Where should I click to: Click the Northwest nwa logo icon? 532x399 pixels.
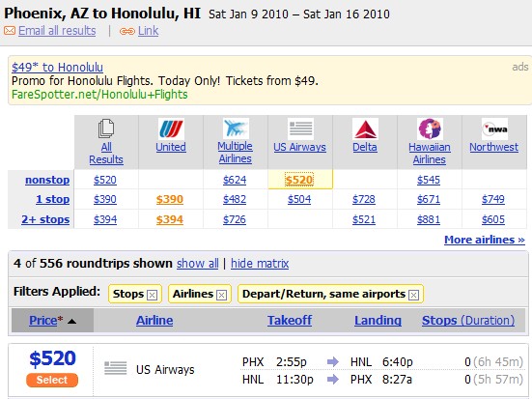tap(494, 128)
